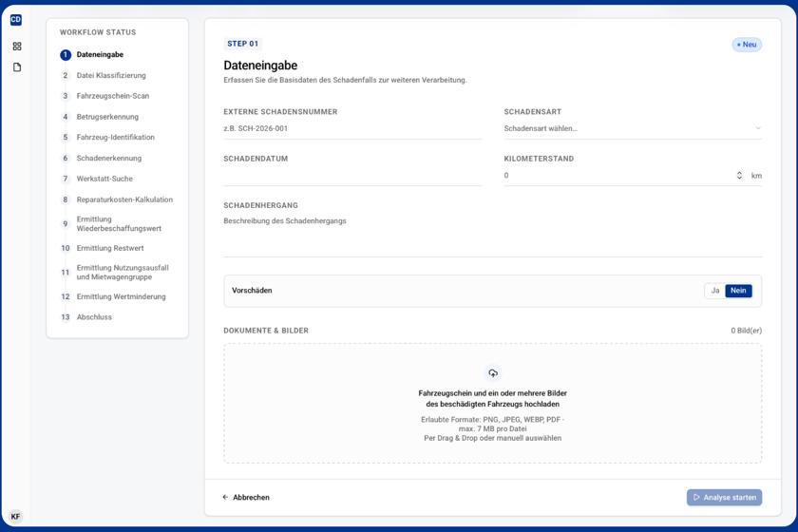Click the Neu status badge
798x532 pixels.
point(747,45)
